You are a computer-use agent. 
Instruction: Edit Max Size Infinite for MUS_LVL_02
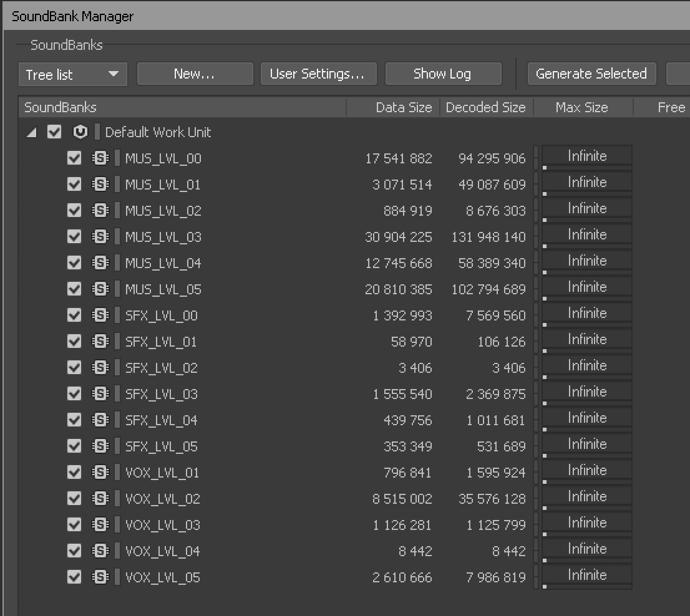(587, 208)
